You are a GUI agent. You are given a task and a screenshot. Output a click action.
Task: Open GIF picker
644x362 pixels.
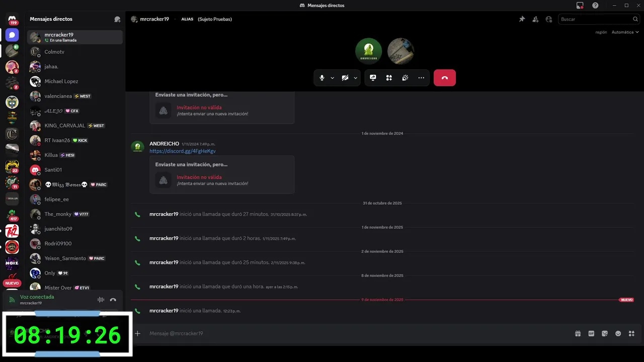point(591,333)
